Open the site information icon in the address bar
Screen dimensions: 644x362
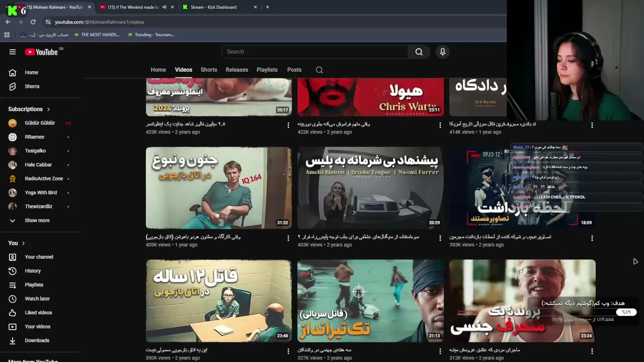click(x=48, y=22)
